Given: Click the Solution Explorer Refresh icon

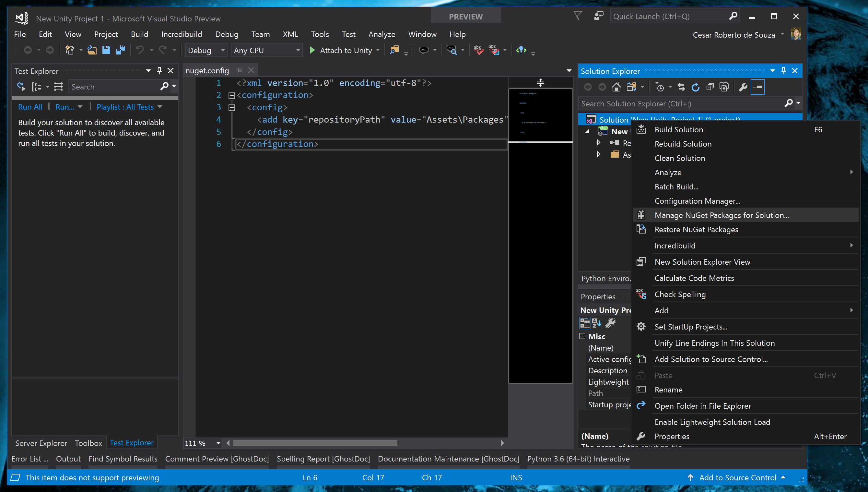Looking at the screenshot, I should (x=696, y=87).
